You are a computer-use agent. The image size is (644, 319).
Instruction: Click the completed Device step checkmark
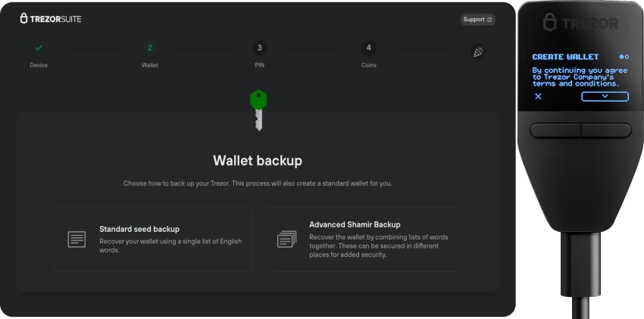click(39, 48)
